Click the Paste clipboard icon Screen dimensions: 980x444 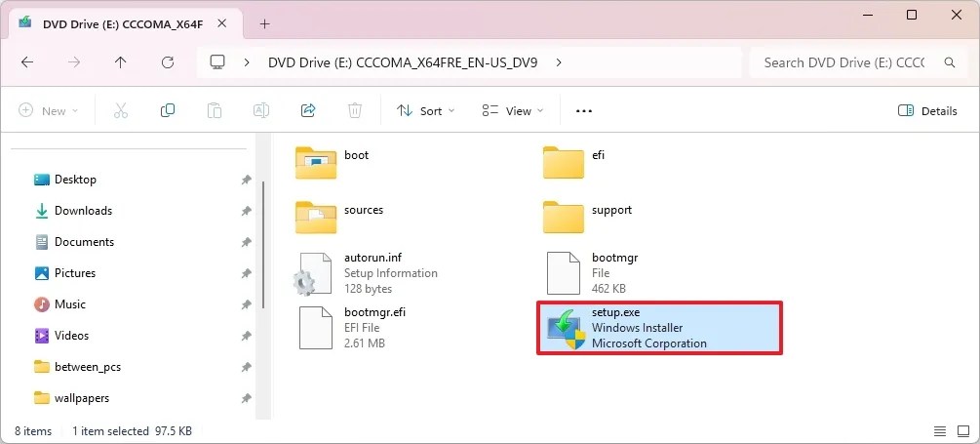(x=215, y=110)
